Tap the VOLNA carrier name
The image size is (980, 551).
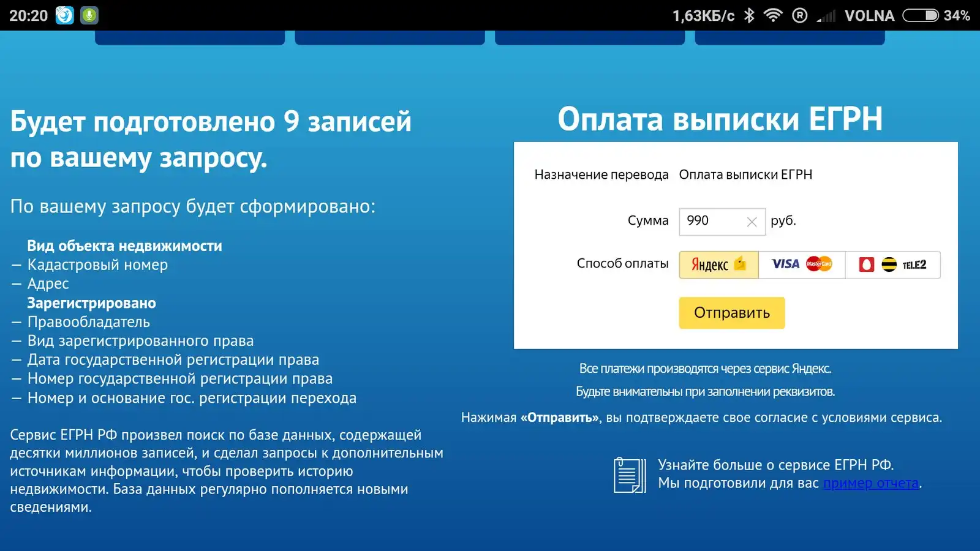coord(869,15)
